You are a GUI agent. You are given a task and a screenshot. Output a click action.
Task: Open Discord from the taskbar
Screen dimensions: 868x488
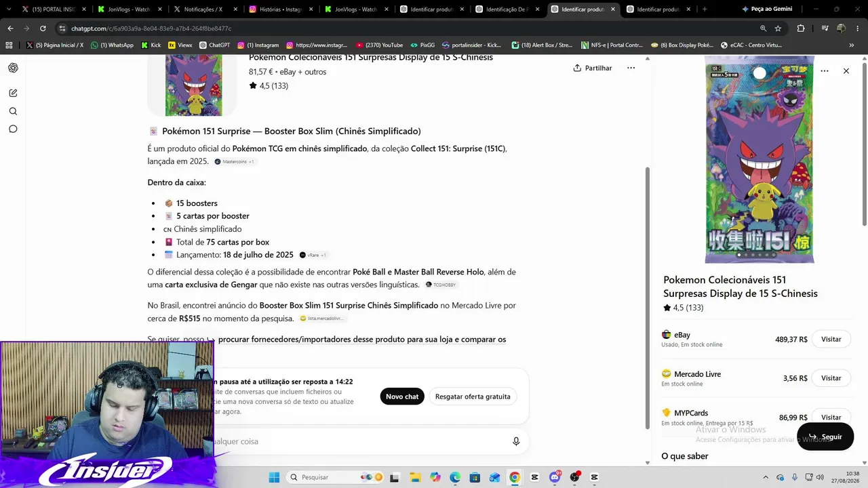555,477
